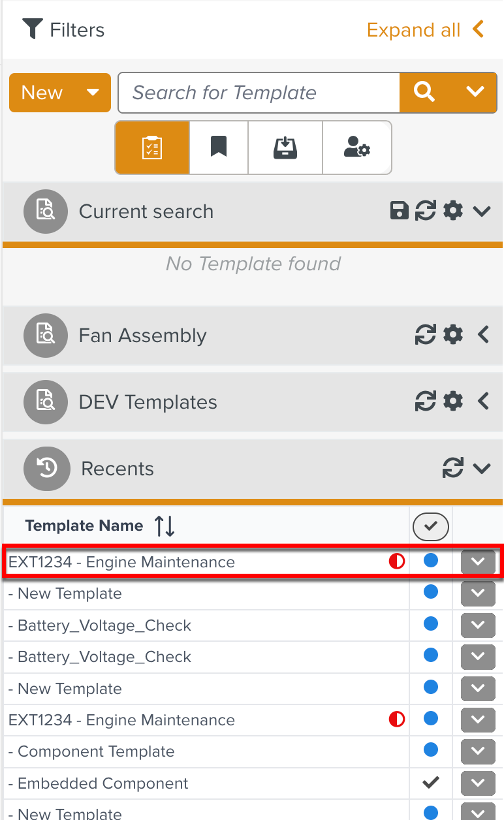Toggle the select-all checkmark in table header

click(x=430, y=526)
